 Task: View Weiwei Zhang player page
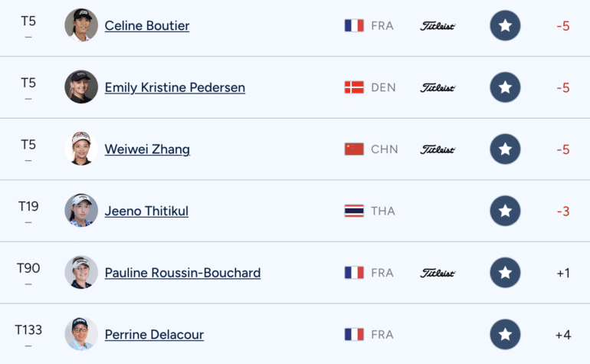pos(147,149)
